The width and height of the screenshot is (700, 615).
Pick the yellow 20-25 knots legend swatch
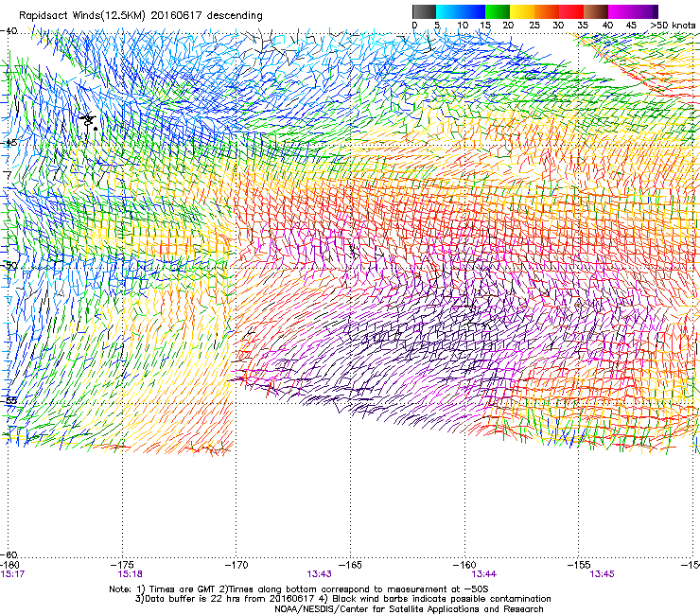[x=522, y=11]
